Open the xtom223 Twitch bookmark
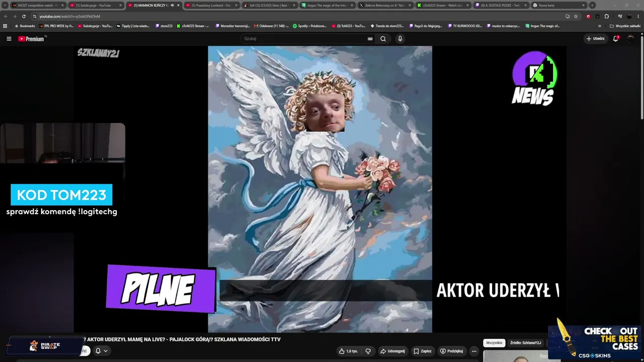 click(x=164, y=26)
